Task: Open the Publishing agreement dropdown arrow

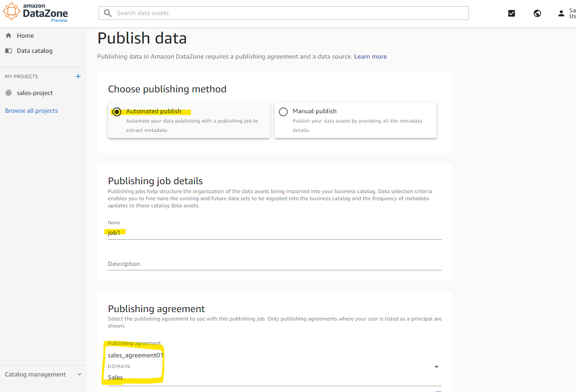Action: 437,367
